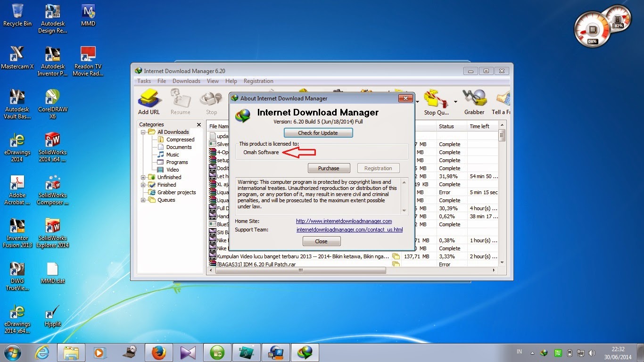Click the Stop toolbar icon
The width and height of the screenshot is (644, 362).
211,102
